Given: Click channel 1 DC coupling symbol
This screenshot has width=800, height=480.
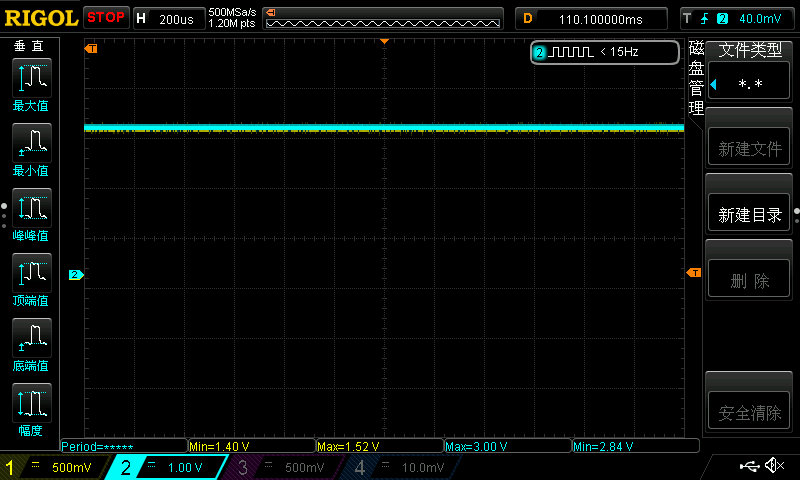Looking at the screenshot, I should pos(35,464).
